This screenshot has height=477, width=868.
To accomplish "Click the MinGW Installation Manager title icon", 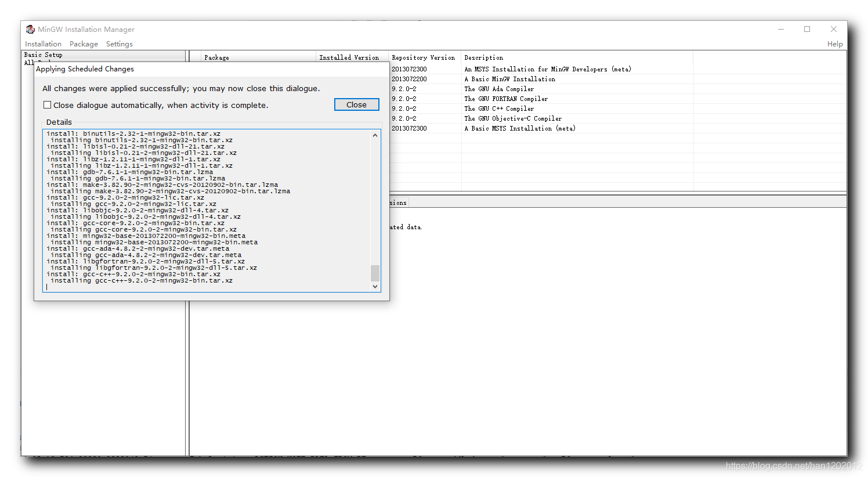I will [x=30, y=29].
